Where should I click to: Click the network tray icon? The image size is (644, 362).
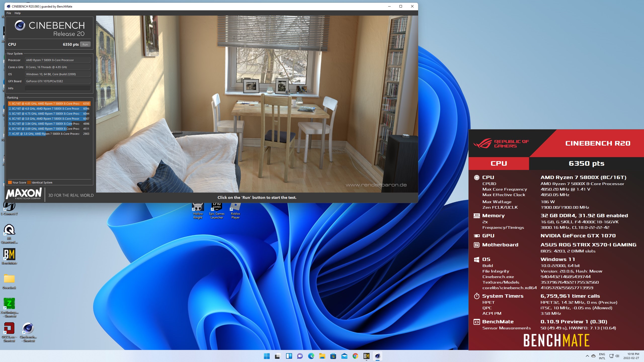pyautogui.click(x=611, y=356)
